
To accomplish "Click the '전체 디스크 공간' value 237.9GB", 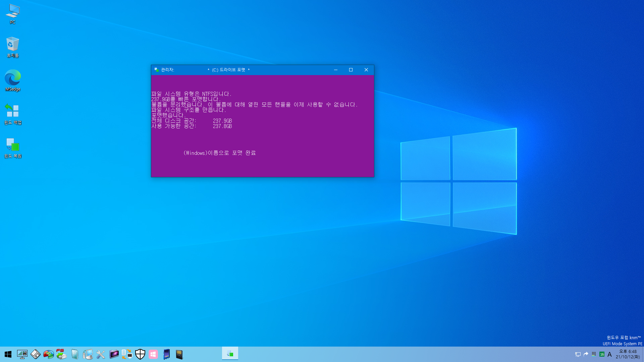I will [222, 121].
